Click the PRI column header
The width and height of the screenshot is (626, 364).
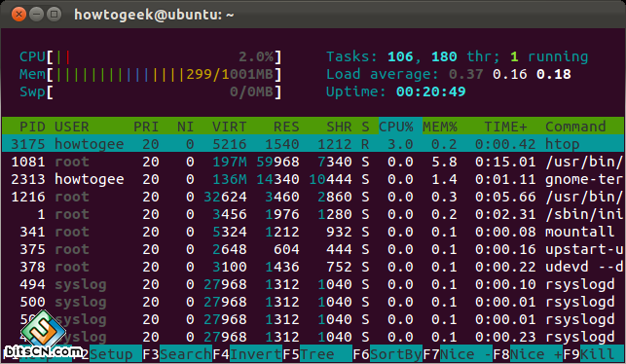(146, 127)
